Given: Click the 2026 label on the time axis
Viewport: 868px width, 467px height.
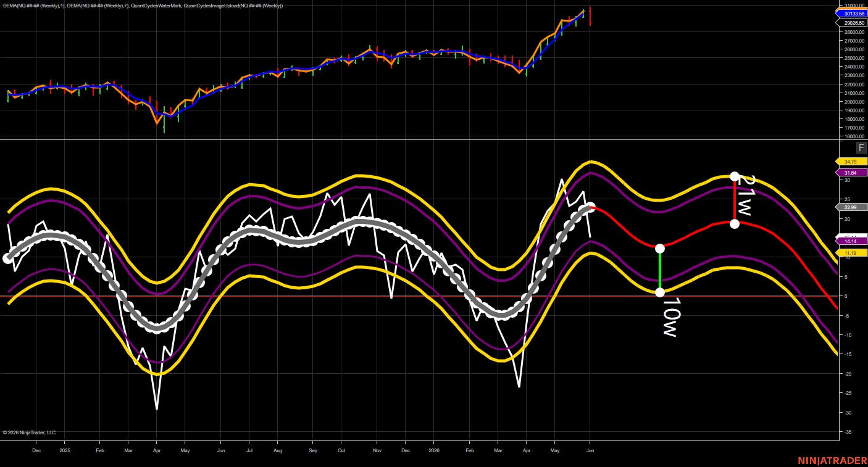Looking at the screenshot, I should 434,450.
